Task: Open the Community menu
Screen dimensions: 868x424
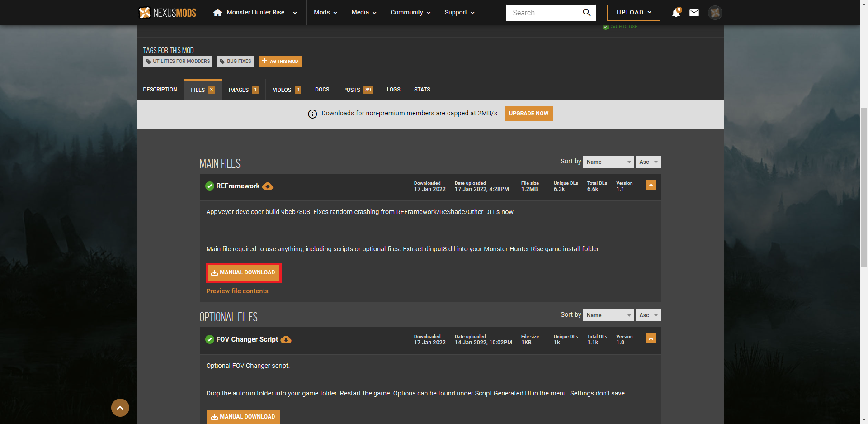Action: [x=410, y=13]
